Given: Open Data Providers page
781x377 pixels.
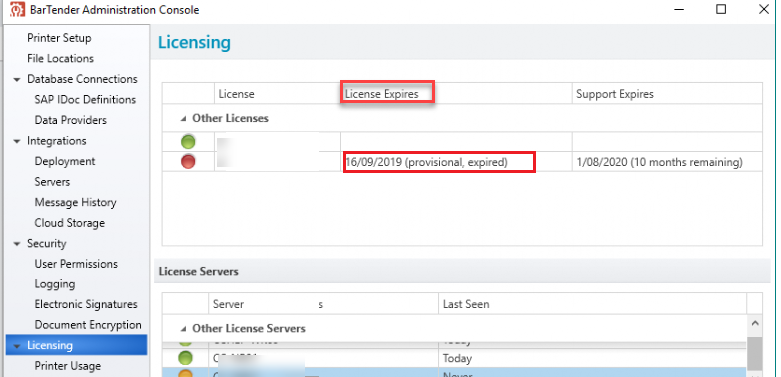Looking at the screenshot, I should pos(70,120).
